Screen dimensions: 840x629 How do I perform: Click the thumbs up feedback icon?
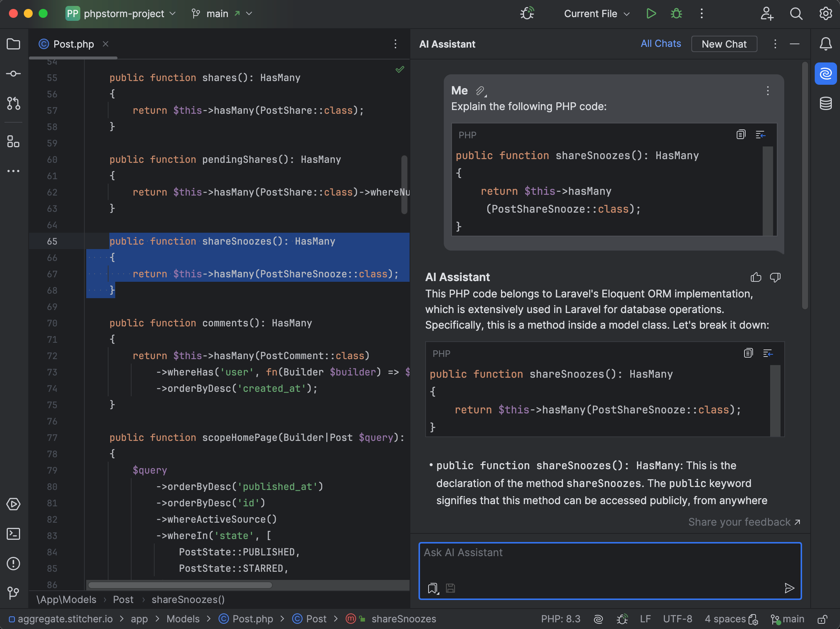[756, 276]
